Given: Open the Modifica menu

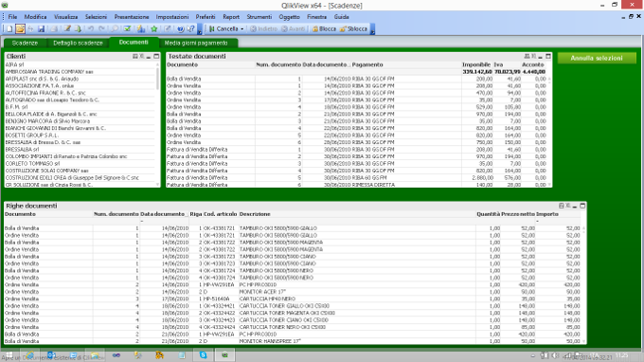Looking at the screenshot, I should (x=35, y=17).
